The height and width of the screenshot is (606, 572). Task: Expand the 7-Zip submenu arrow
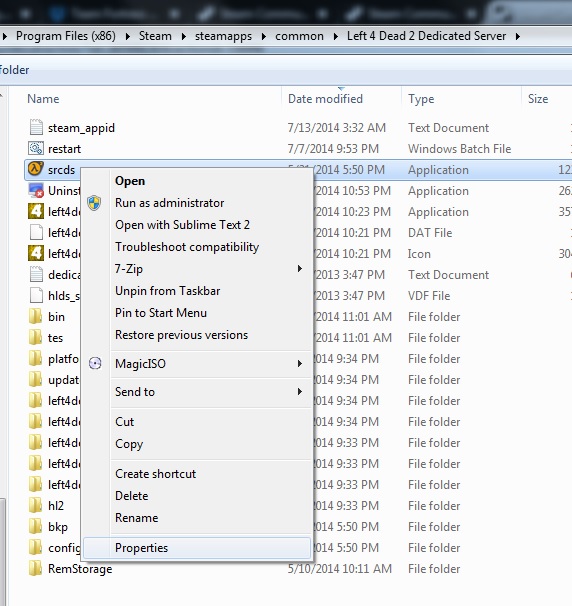300,268
